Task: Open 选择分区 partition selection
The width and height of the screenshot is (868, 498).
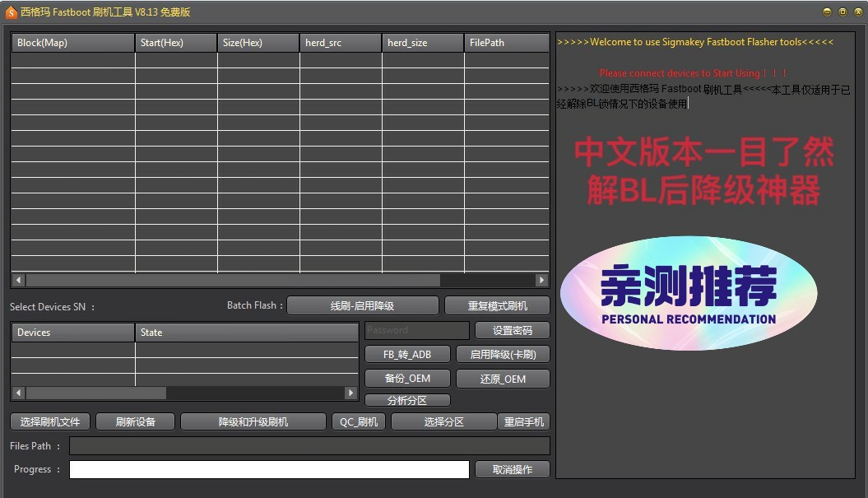Action: point(442,421)
